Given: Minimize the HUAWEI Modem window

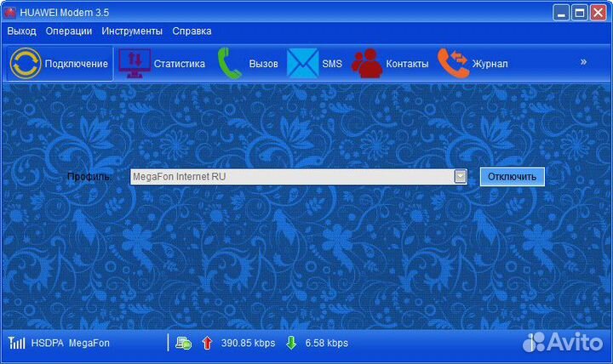Looking at the screenshot, I should (x=560, y=13).
